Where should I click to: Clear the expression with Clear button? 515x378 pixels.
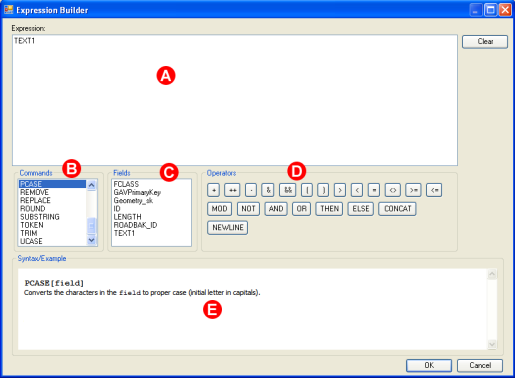coord(485,42)
